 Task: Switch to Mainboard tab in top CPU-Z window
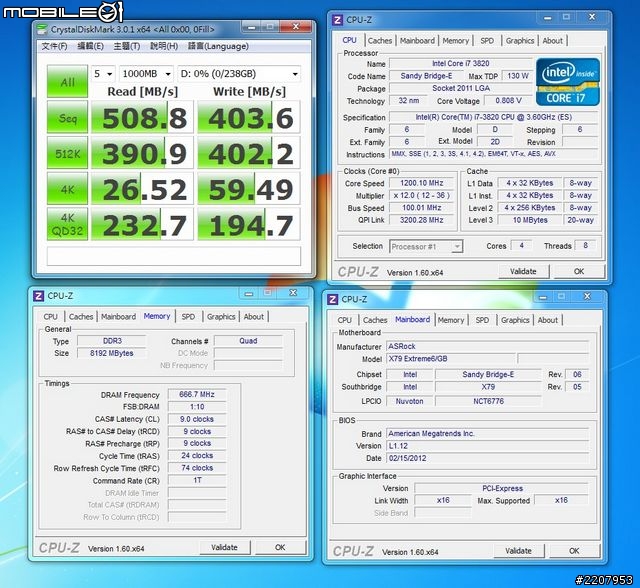pos(417,41)
